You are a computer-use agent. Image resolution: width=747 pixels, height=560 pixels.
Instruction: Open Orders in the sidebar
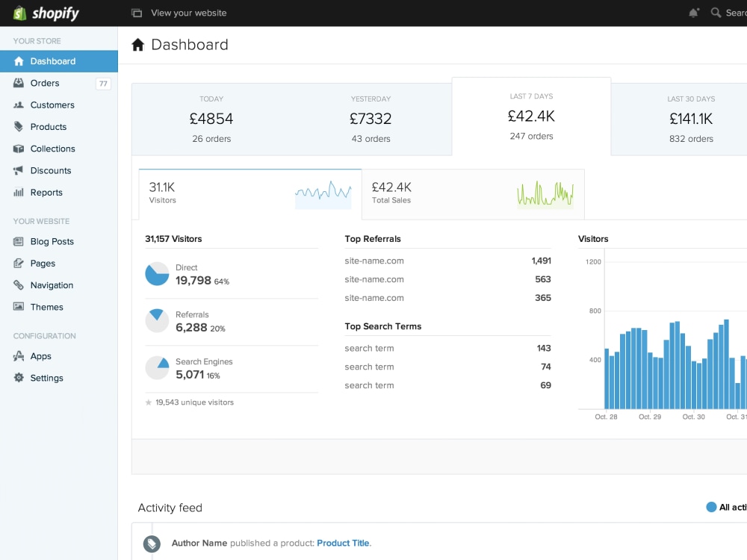[x=58, y=83]
